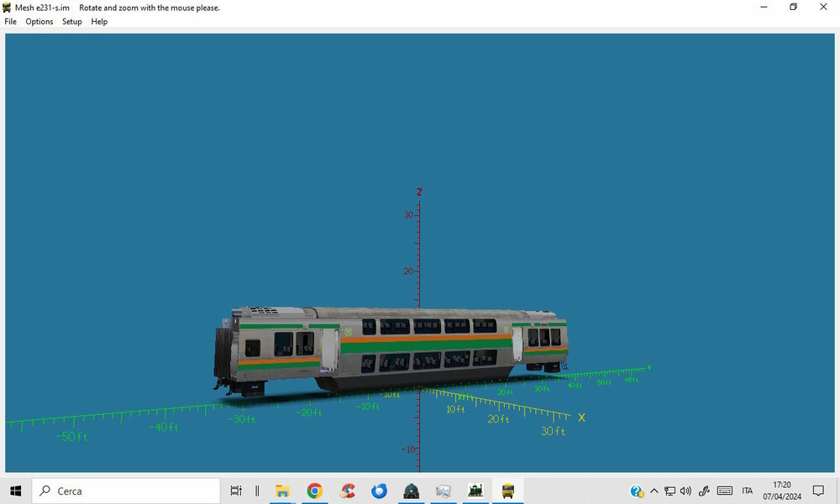Switch ITA input language

tap(748, 491)
